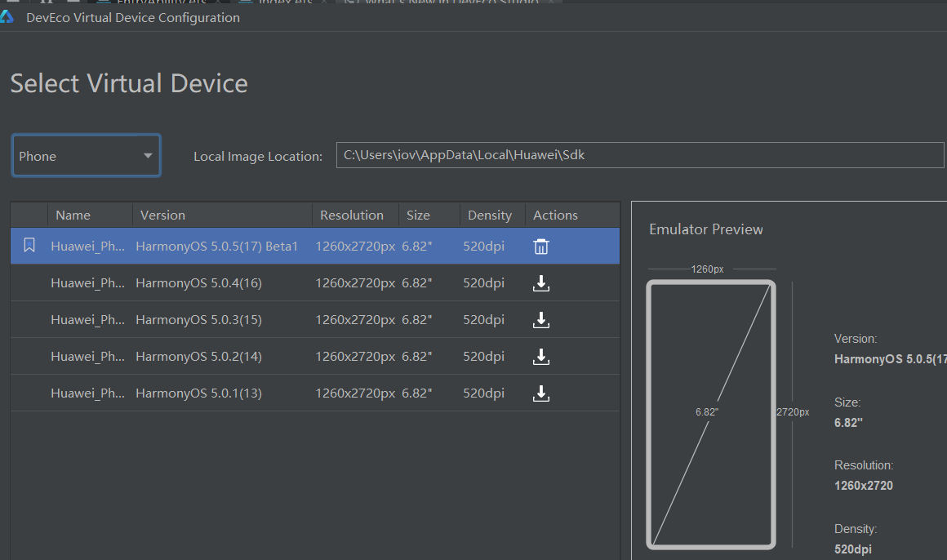Select the HarmonyOS 5.0.3(15) version cell
The height and width of the screenshot is (560, 947).
tap(198, 320)
